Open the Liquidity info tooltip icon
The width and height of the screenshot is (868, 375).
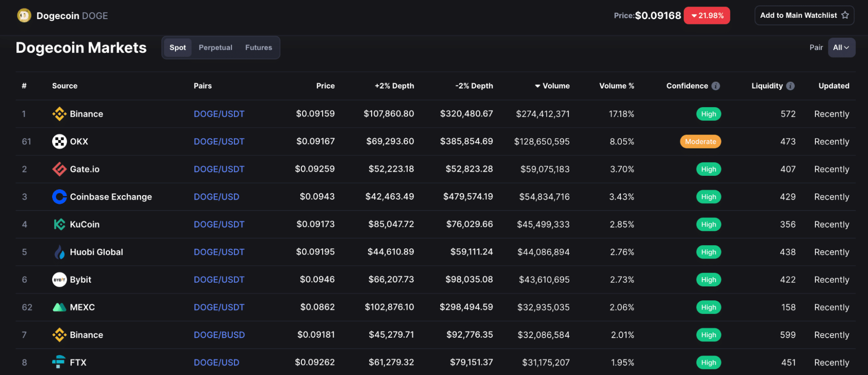(790, 86)
